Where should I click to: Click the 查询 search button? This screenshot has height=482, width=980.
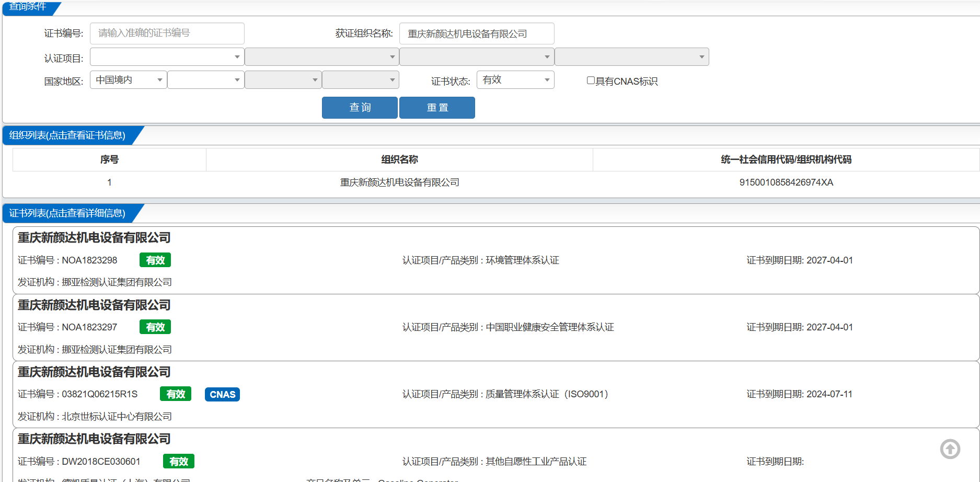click(x=360, y=108)
